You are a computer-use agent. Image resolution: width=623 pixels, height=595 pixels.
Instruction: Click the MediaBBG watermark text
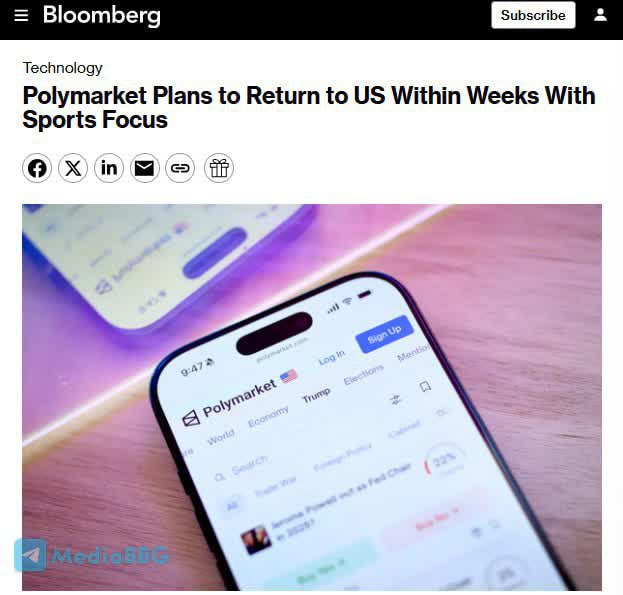(x=110, y=555)
